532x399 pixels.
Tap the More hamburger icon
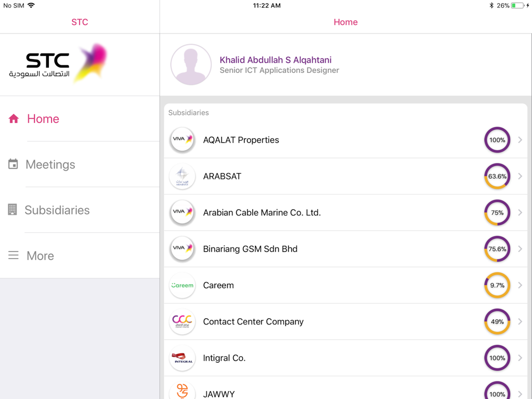point(13,255)
